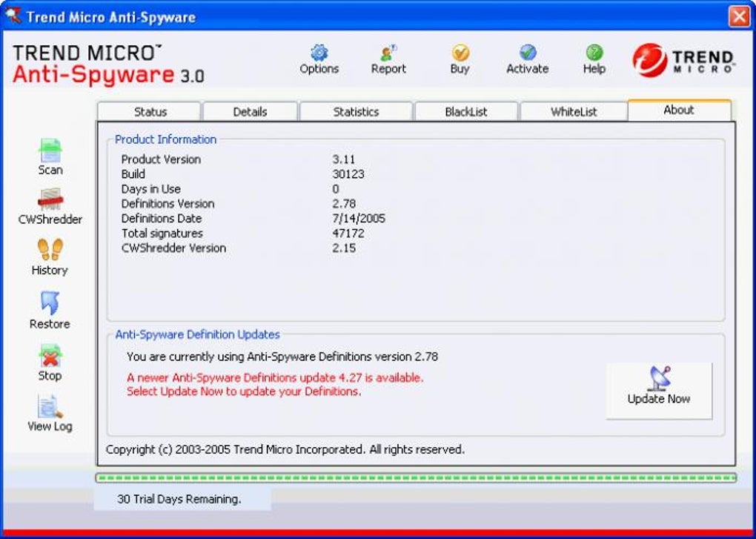Screen dimensions: 756x539
Task: Click the Build value 30123
Action: coord(348,174)
